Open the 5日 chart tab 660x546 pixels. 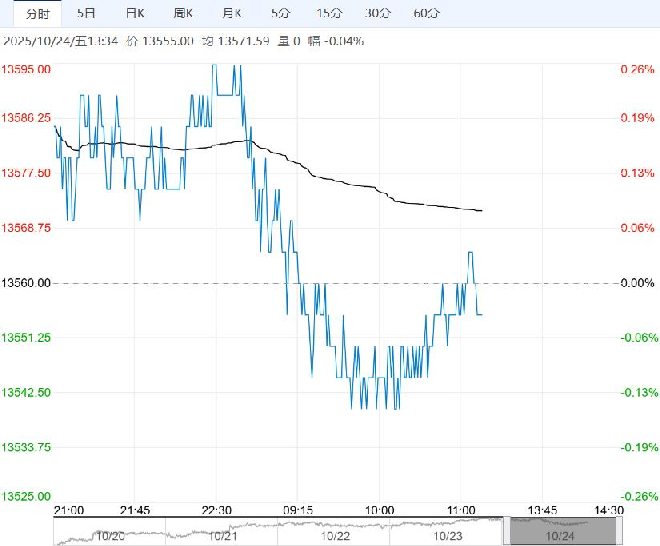(87, 13)
